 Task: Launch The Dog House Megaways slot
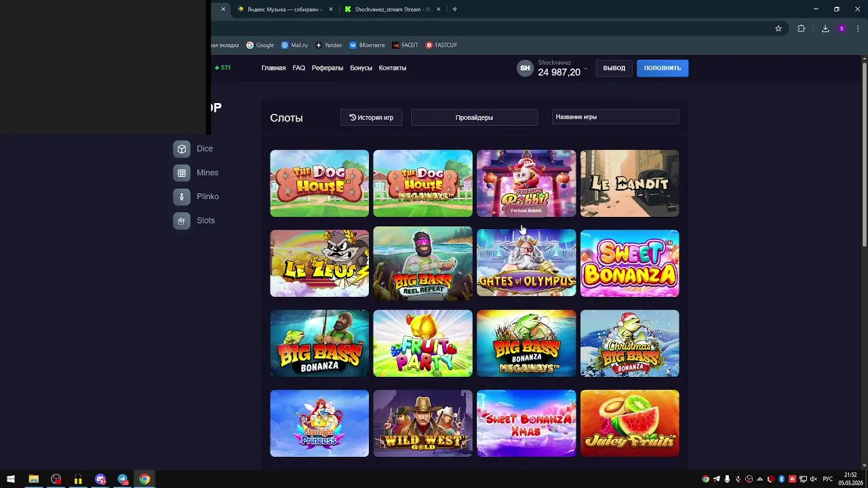point(422,184)
